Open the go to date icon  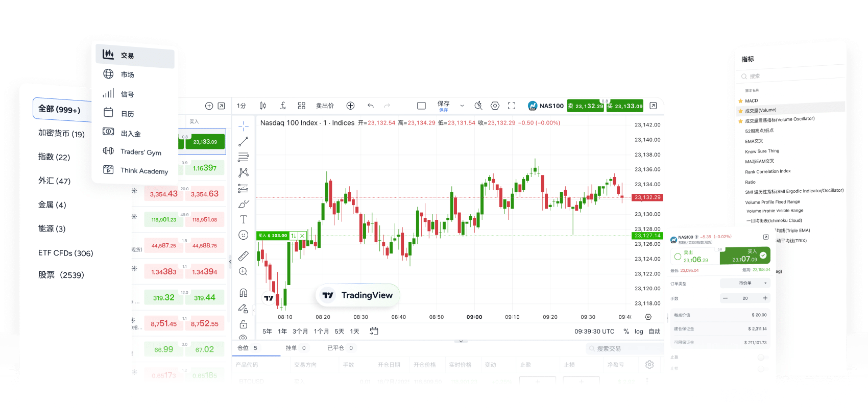tap(374, 331)
